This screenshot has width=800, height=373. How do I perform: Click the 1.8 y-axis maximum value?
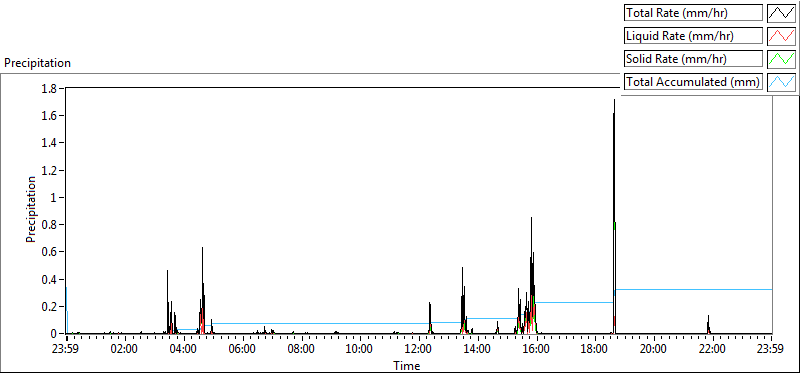tap(49, 88)
